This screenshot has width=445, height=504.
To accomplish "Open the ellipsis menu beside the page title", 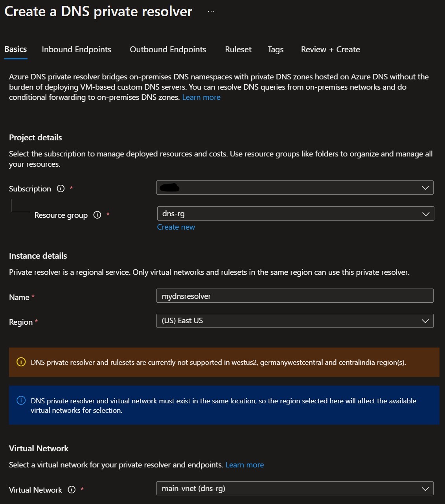I will (211, 11).
